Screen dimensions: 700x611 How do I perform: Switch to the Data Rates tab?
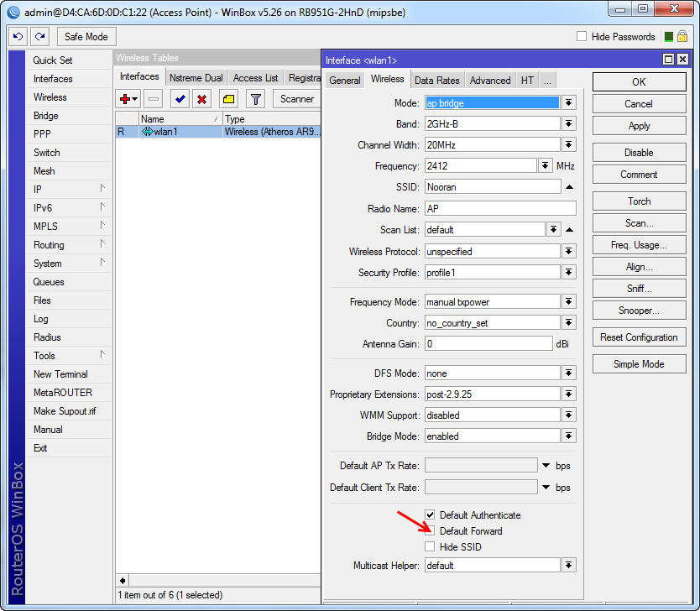(437, 81)
